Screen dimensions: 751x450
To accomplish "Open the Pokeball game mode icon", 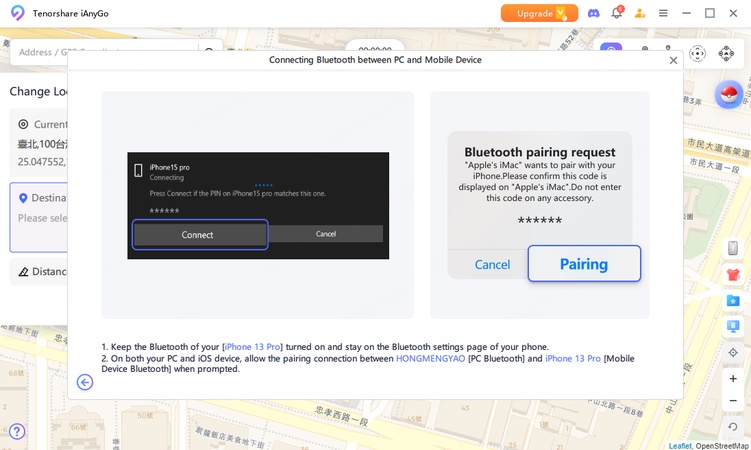I will 728,94.
